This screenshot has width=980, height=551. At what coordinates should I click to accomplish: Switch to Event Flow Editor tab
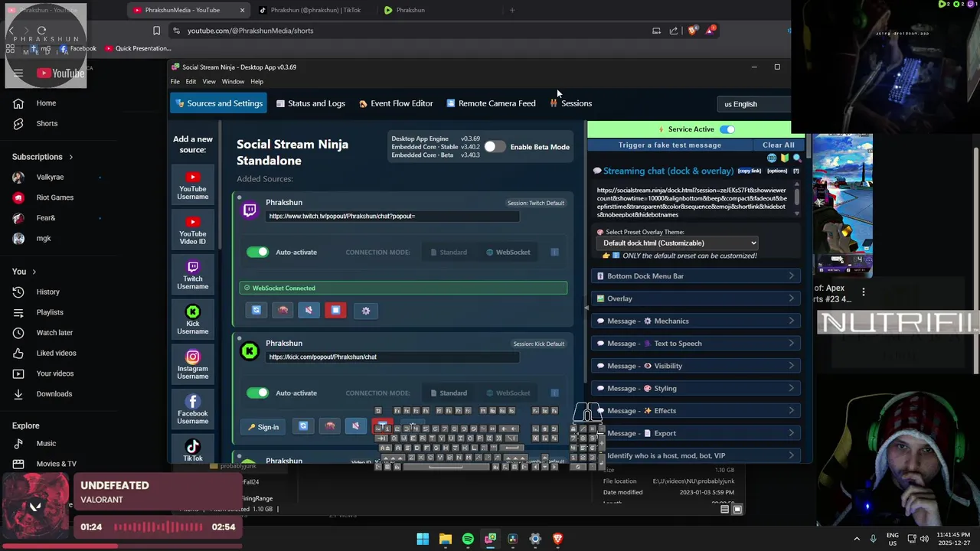[396, 103]
